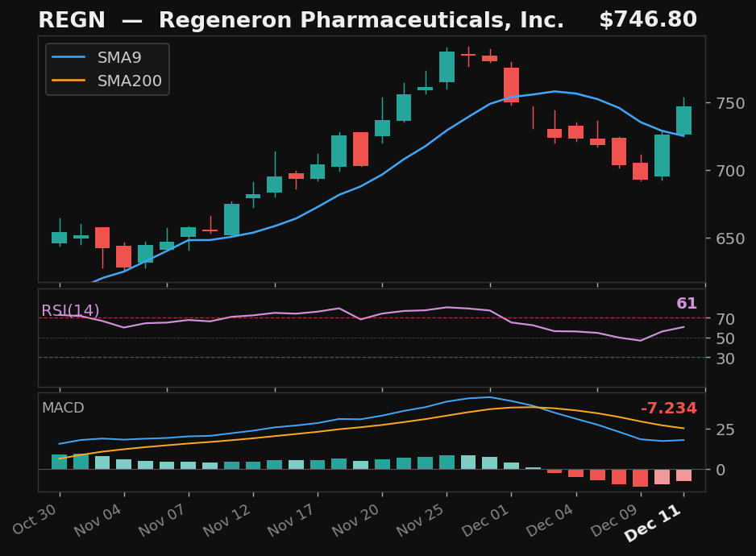Click the $746.80 price in the title

(648, 20)
